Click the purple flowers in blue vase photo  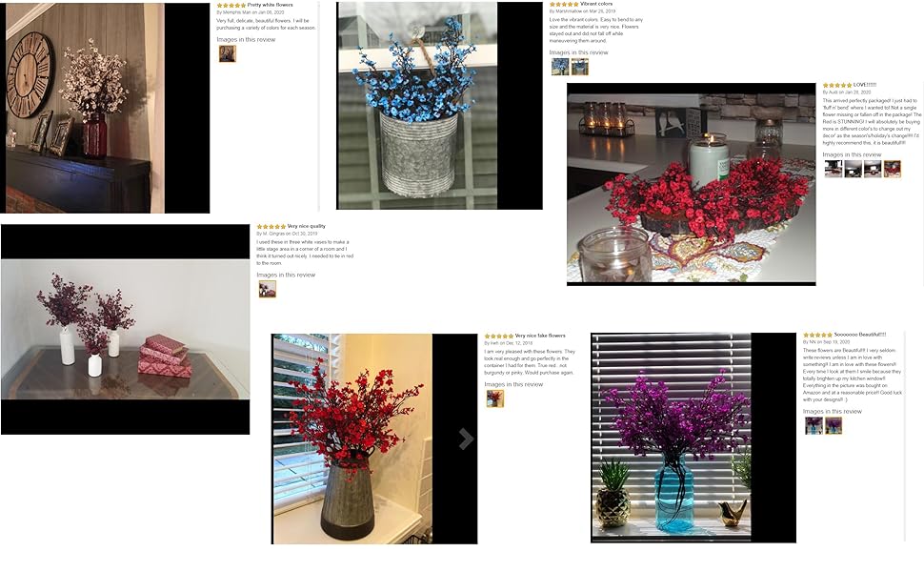point(672,437)
